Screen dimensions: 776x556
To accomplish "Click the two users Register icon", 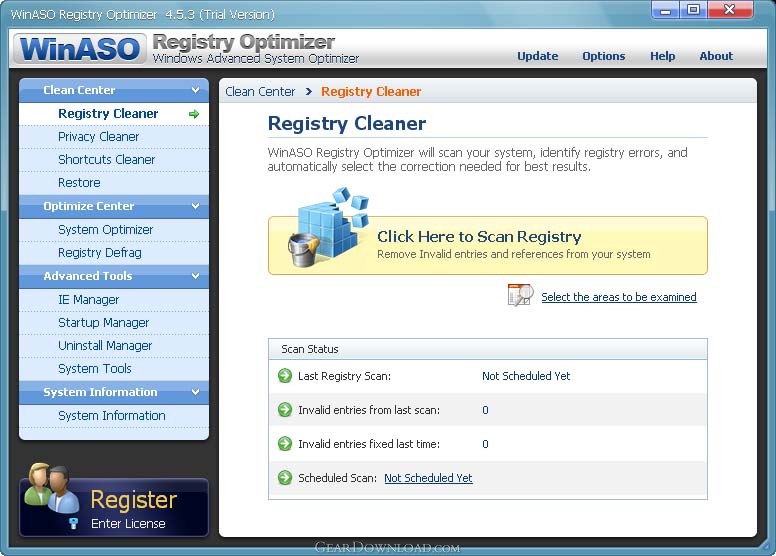I will pyautogui.click(x=51, y=488).
